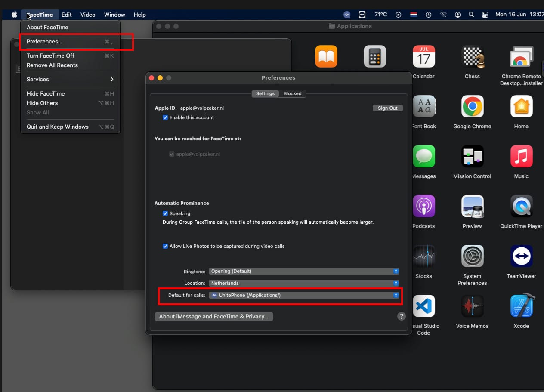Toggle Allow Live Photos checkbox
Screen dimensions: 544x392
pyautogui.click(x=165, y=246)
